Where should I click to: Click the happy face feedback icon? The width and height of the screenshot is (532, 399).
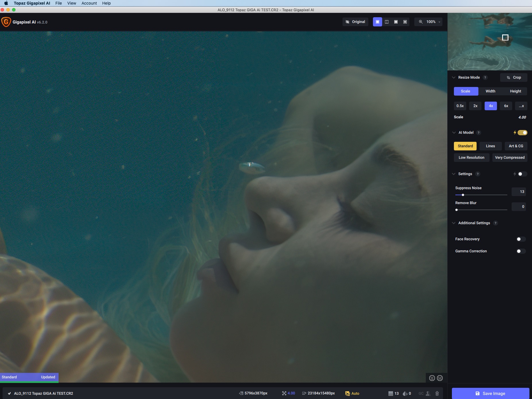[432, 378]
